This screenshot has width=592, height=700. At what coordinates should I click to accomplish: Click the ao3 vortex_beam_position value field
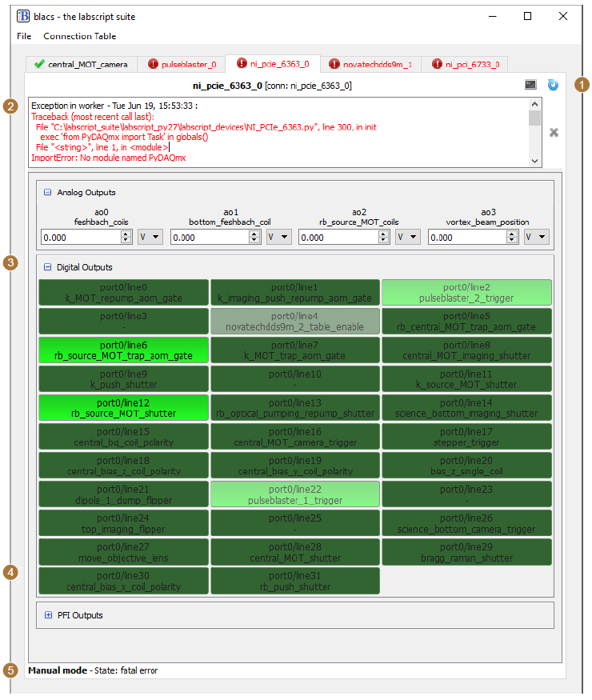click(467, 237)
